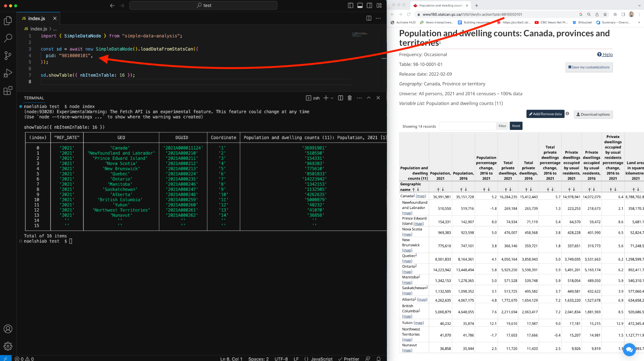
Task: Open the Explorer view in activity bar
Action: click(8, 21)
